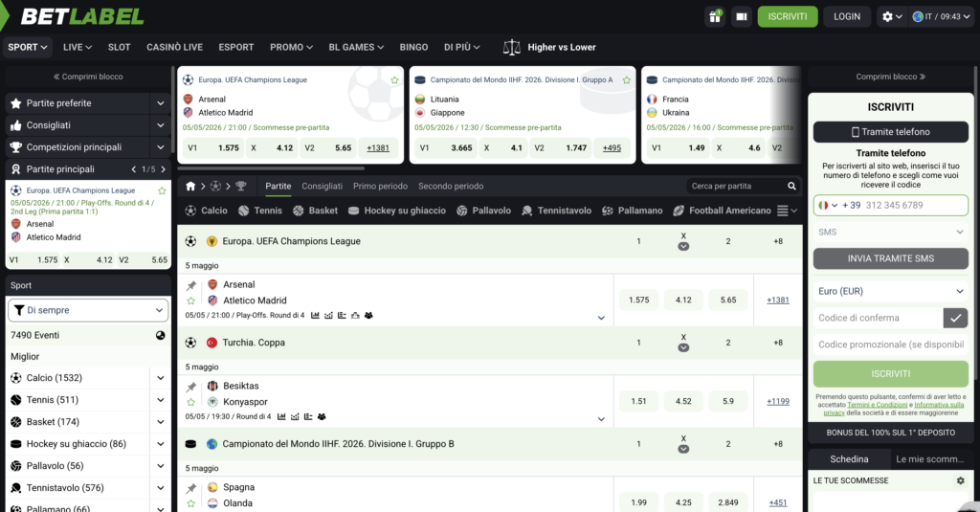Screen dimensions: 980x512
Task: Filter by Calcio in sports bar
Action: click(207, 211)
